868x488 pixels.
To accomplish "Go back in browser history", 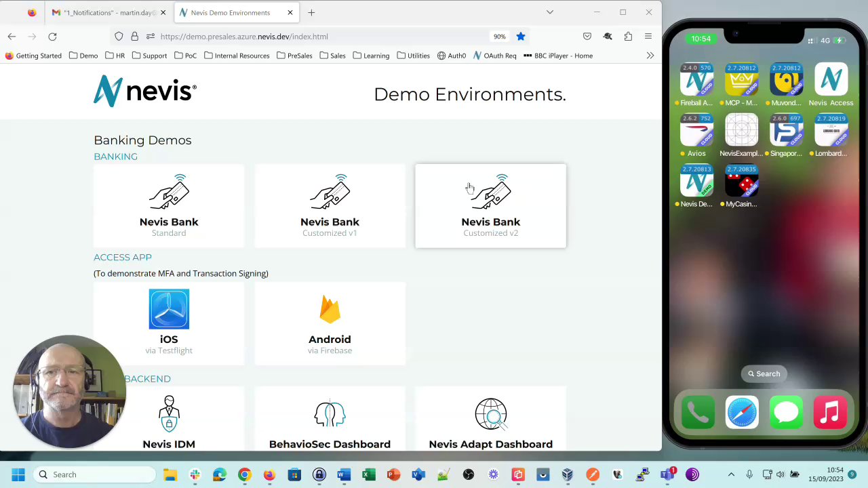I will pyautogui.click(x=12, y=37).
